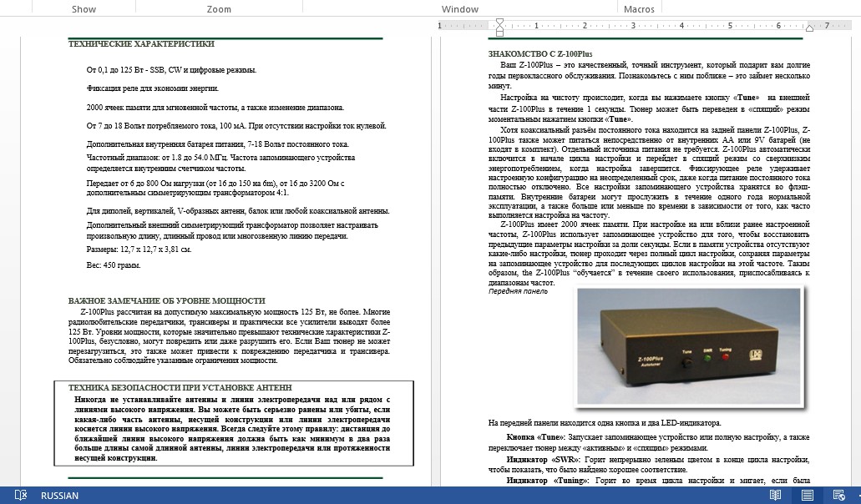The width and height of the screenshot is (861, 504).
Task: Click the left indent square on ruler
Action: click(x=499, y=34)
